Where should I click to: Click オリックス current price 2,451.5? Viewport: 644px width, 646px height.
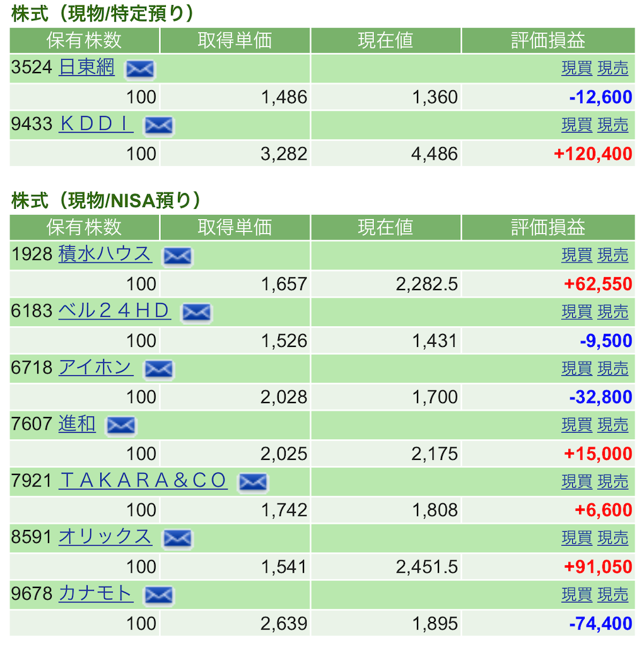(x=427, y=567)
